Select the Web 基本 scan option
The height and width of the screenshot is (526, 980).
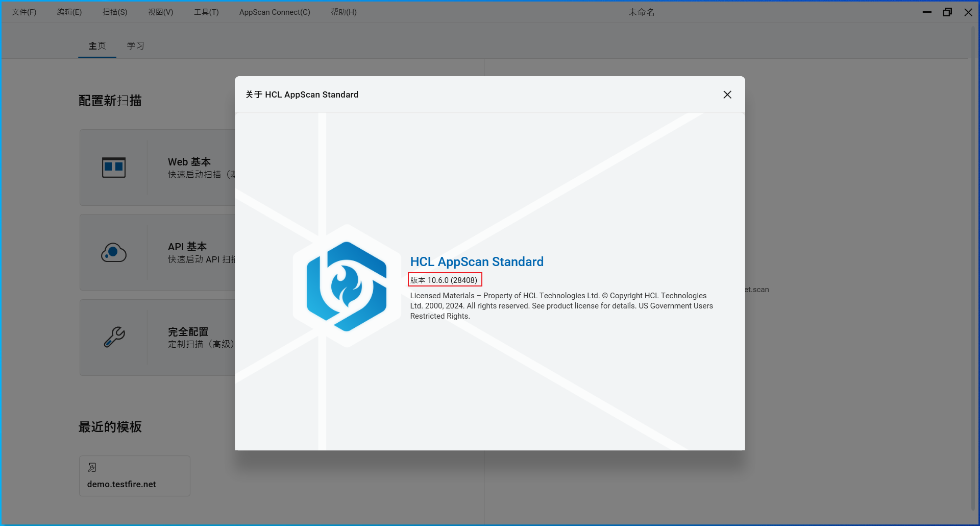(x=157, y=168)
